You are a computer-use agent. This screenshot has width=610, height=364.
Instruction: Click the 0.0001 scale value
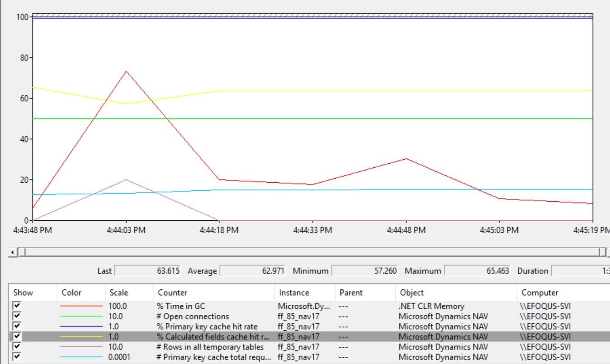coord(120,357)
